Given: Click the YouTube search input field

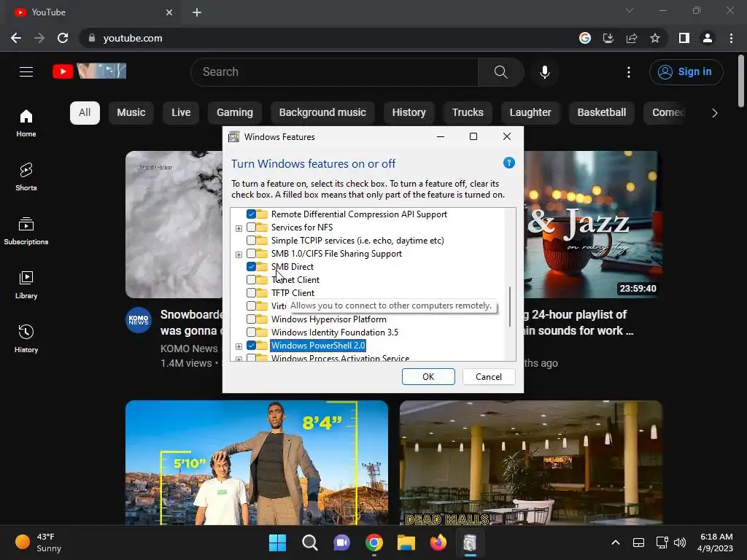Looking at the screenshot, I should click(334, 72).
